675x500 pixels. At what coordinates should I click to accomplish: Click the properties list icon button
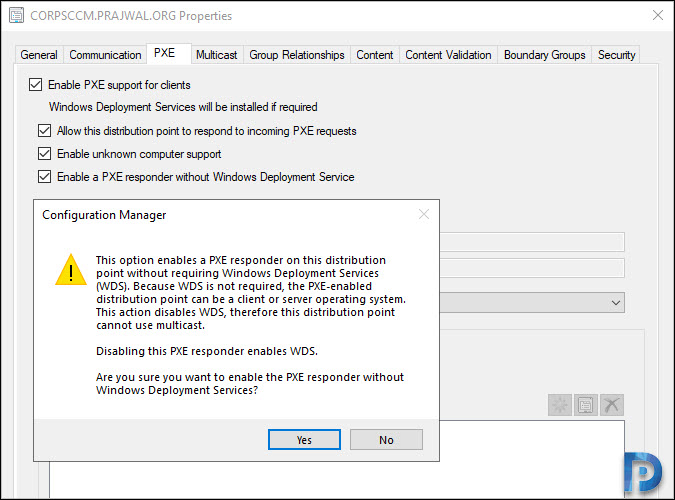click(585, 405)
